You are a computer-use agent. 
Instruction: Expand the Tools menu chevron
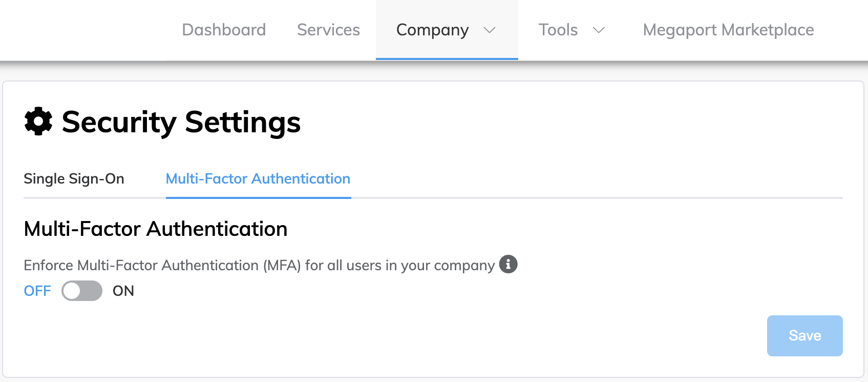coord(599,30)
